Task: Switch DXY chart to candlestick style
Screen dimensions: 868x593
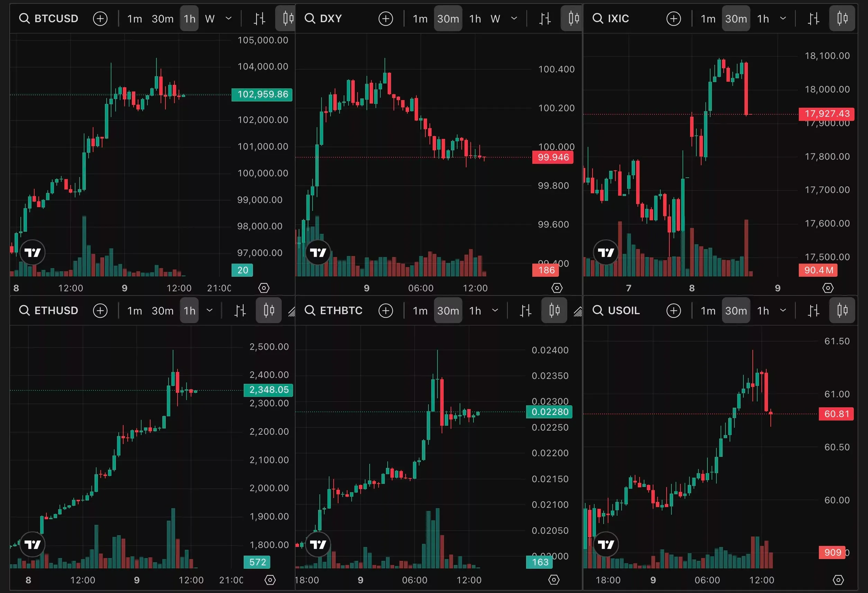Action: (572, 18)
